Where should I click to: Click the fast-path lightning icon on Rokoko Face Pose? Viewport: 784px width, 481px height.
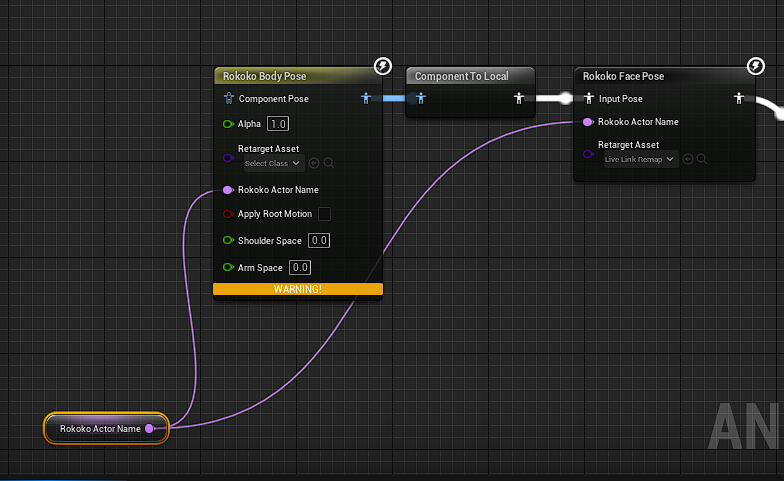(756, 66)
